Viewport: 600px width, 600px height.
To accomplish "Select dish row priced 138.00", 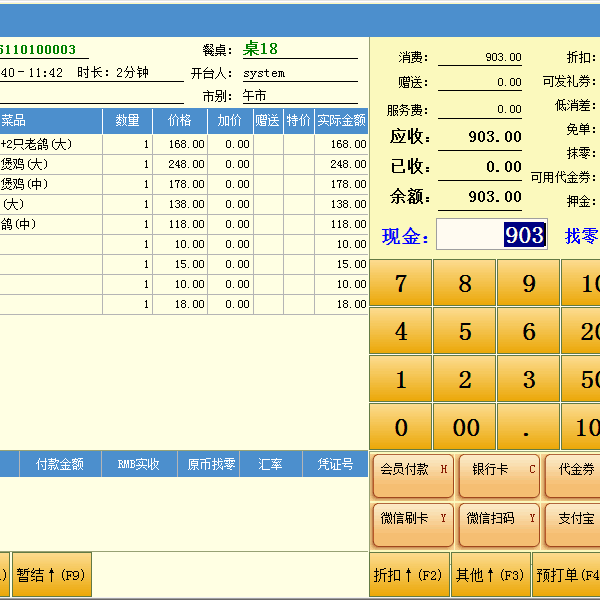I will (184, 204).
